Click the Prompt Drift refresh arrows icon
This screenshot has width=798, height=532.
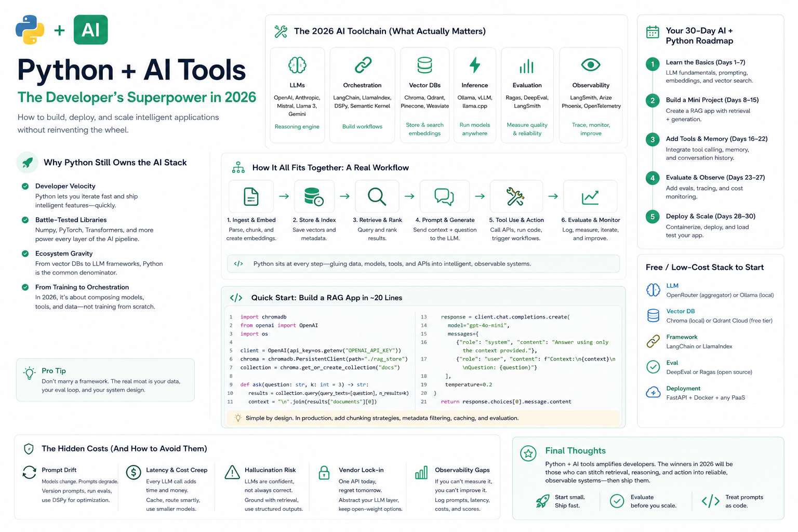29,472
